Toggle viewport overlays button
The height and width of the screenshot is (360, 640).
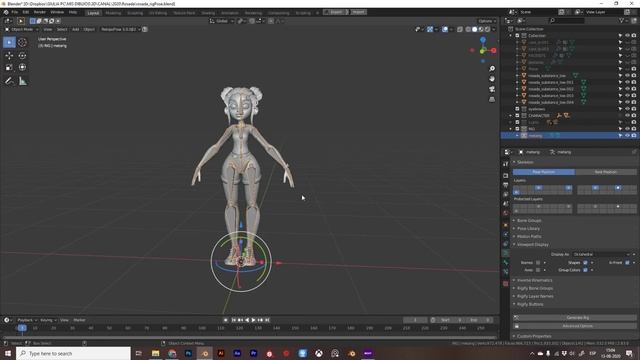coord(445,29)
